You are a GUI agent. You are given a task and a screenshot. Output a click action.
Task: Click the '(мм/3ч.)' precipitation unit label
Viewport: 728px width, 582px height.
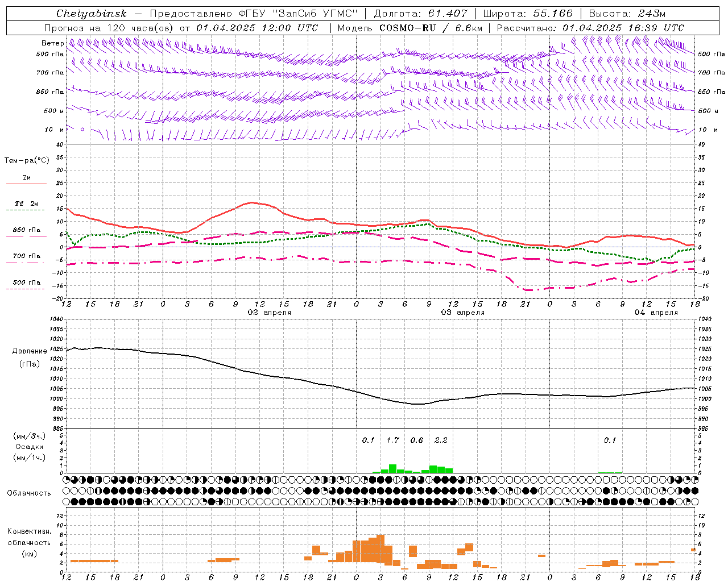coord(30,436)
